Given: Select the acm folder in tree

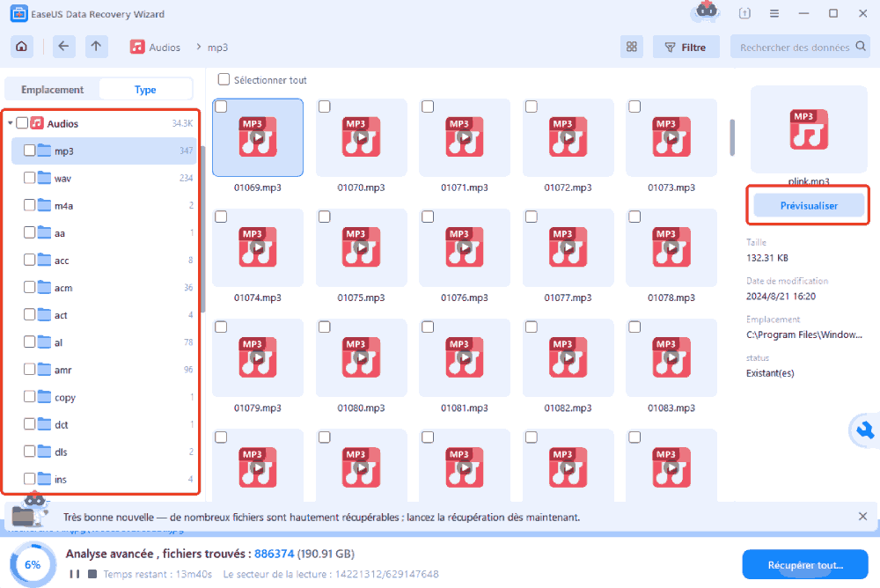Looking at the screenshot, I should tap(104, 288).
